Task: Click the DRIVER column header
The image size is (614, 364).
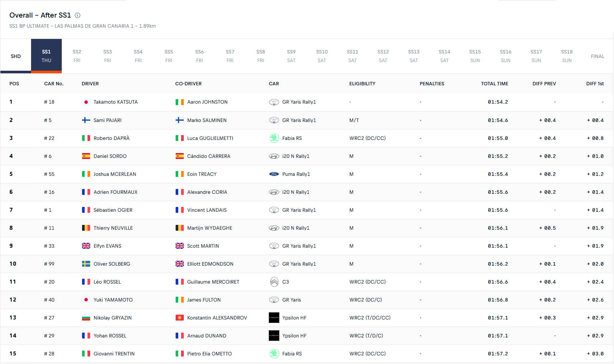Action: pos(90,83)
